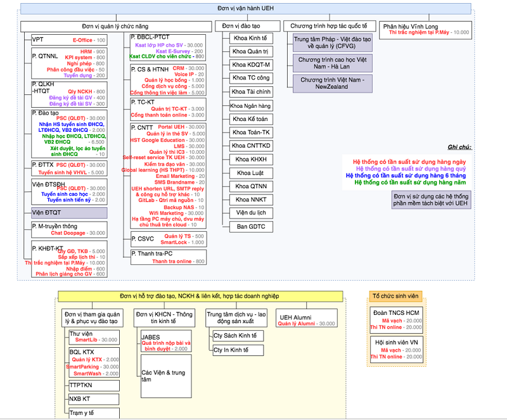Click the 'Khoa Quản trị' box
Image resolution: width=507 pixels, height=420 pixels.
pyautogui.click(x=251, y=51)
